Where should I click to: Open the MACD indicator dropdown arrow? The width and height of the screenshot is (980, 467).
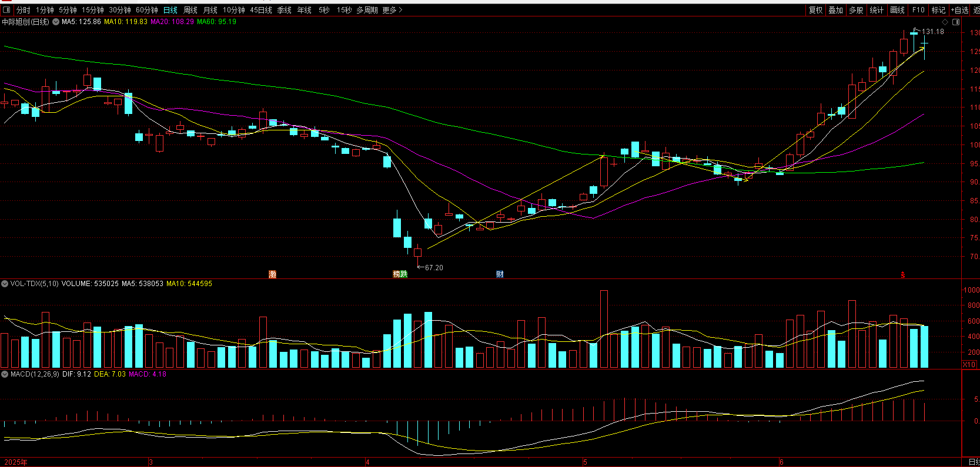point(5,374)
